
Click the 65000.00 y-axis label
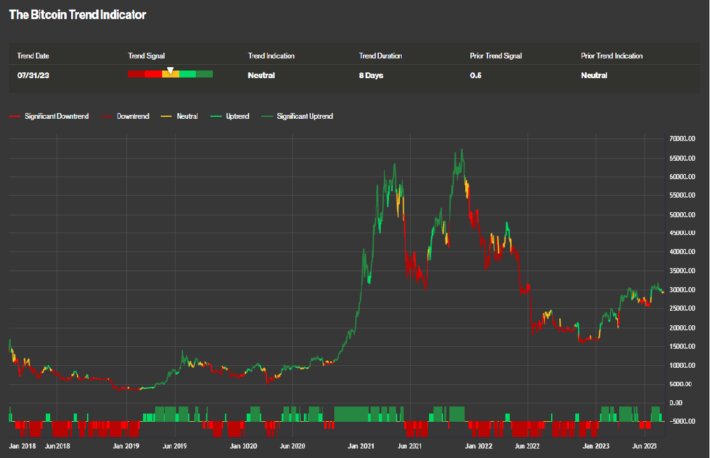[682, 158]
